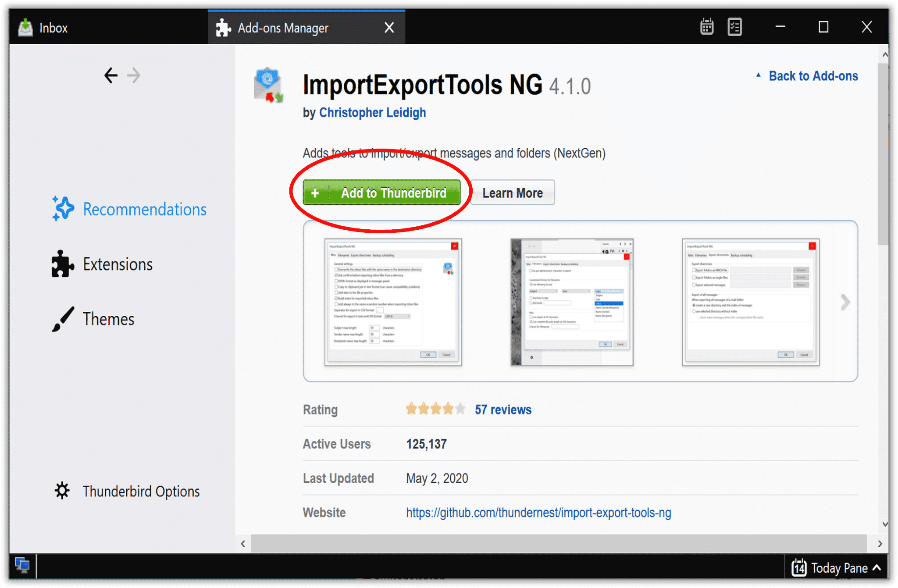898x588 pixels.
Task: Click horizontal scrollbar left arrow
Action: pyautogui.click(x=243, y=544)
